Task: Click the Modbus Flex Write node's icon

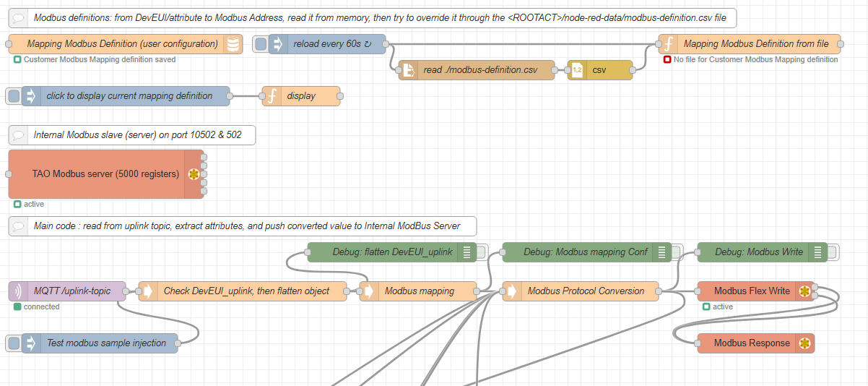Action: coord(804,291)
